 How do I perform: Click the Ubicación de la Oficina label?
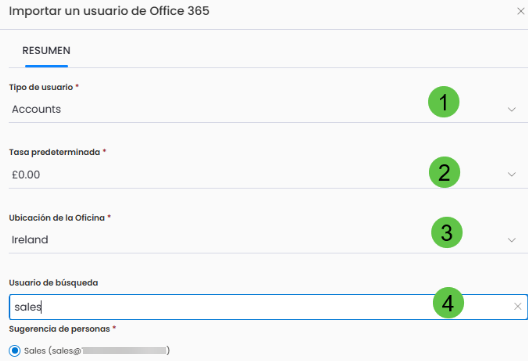57,218
